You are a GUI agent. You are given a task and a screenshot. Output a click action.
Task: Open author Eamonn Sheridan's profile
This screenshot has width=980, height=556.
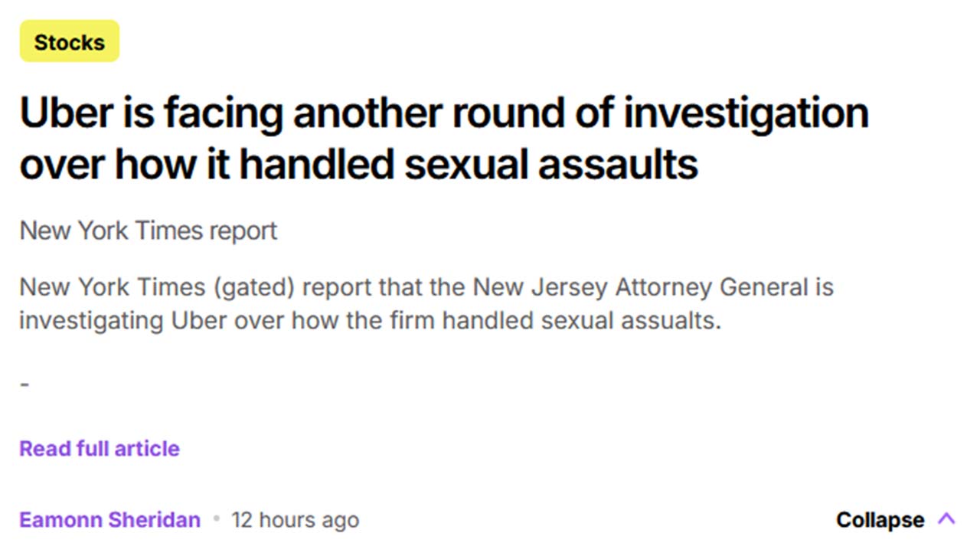point(109,520)
